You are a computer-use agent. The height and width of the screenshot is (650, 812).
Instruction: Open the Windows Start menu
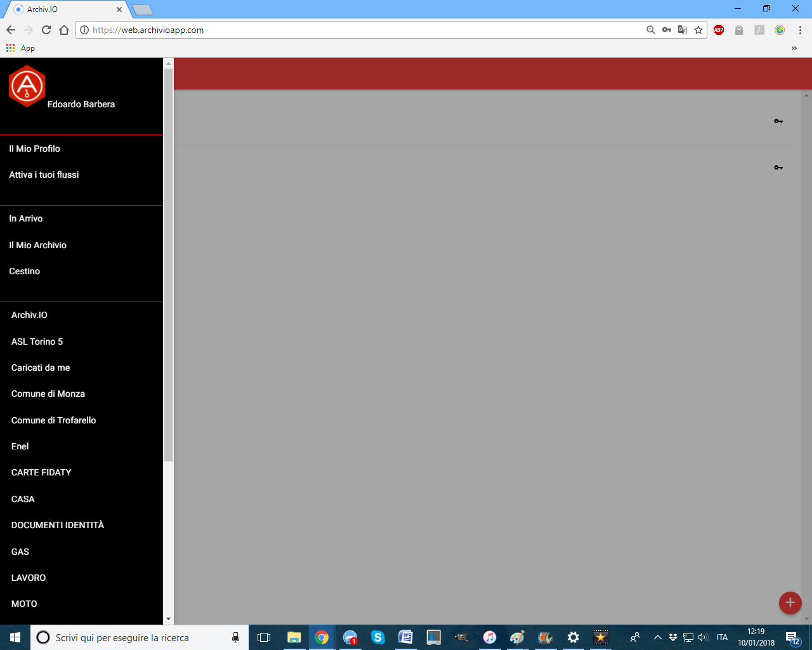(15, 637)
